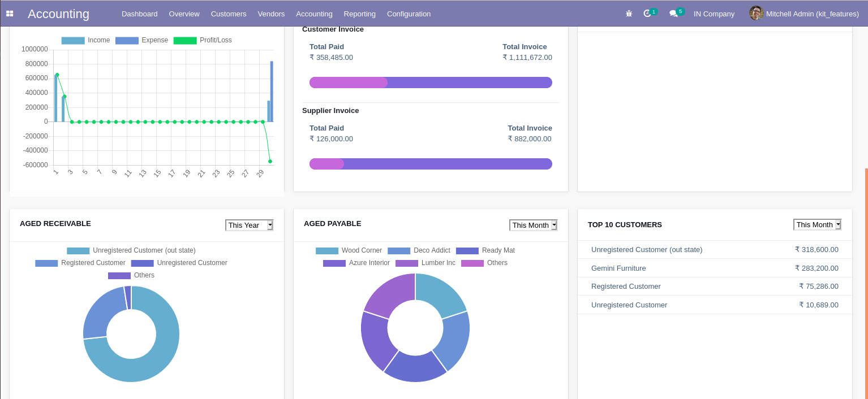Viewport: 868px width, 399px height.
Task: Toggle Profit/Loss legend in chart
Action: click(203, 40)
